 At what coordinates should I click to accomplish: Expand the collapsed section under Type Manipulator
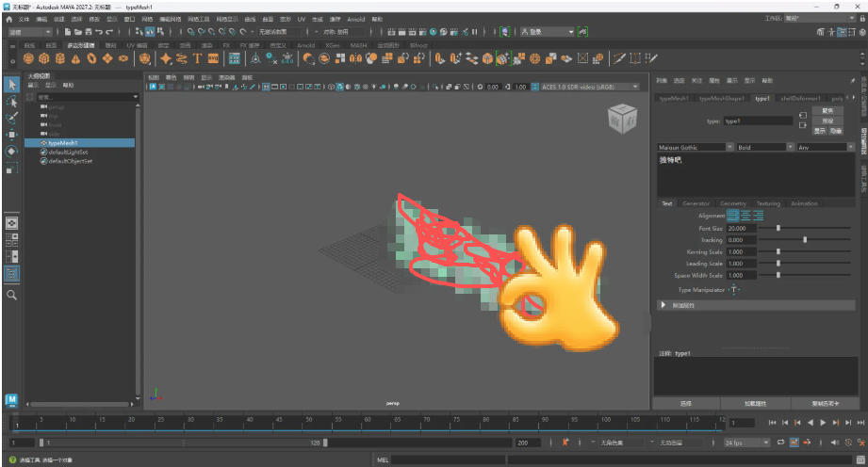coord(663,305)
